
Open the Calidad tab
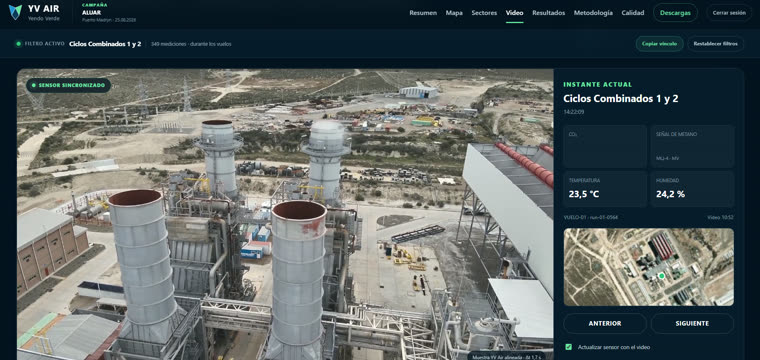tap(633, 13)
